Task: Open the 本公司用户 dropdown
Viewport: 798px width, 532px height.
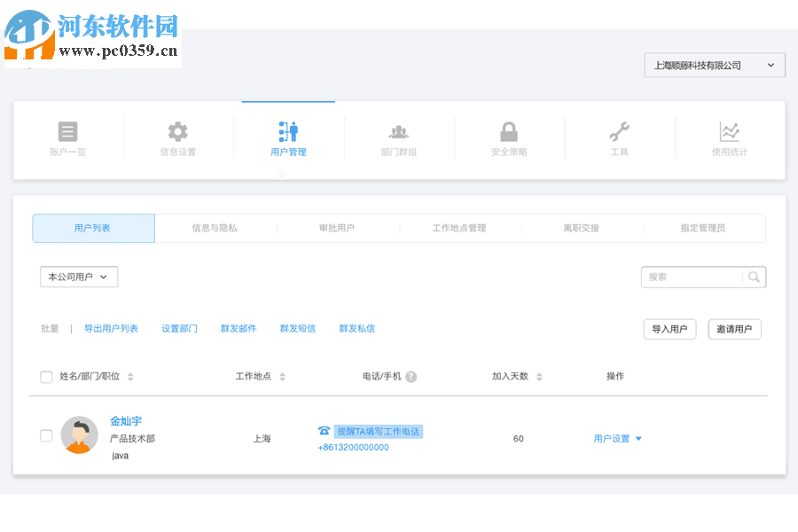Action: 78,277
